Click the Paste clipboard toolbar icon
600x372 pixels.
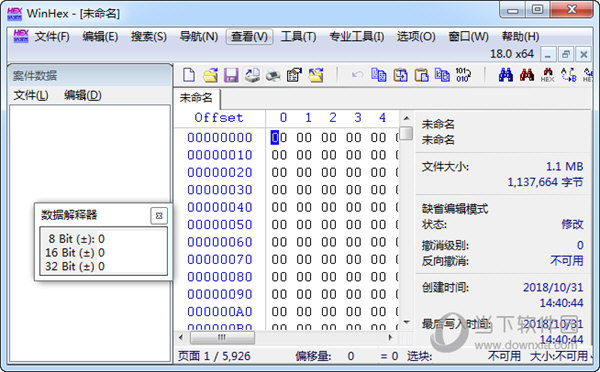[x=422, y=75]
